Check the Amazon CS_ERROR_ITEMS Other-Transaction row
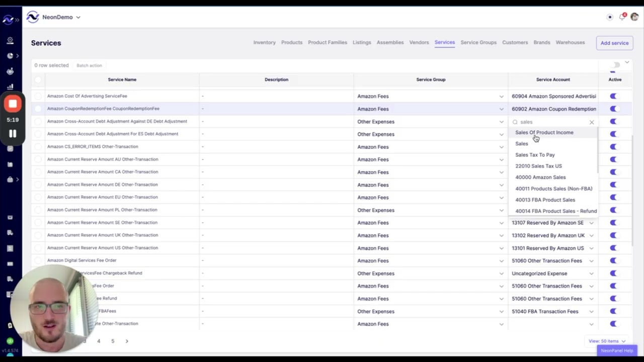Image resolution: width=644 pixels, height=362 pixels. [38, 147]
